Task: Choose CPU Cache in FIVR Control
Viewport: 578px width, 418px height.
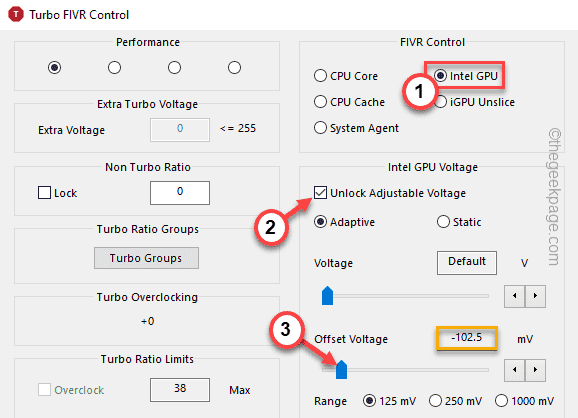Action: 320,101
